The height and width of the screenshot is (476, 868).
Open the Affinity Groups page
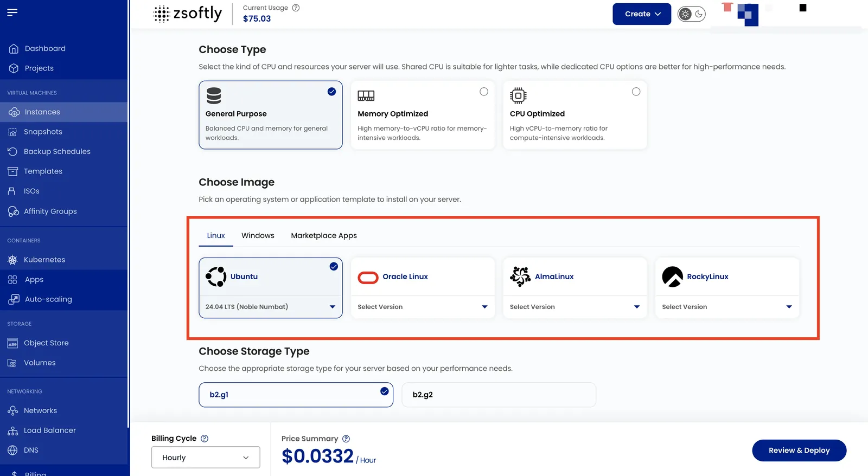pyautogui.click(x=50, y=211)
